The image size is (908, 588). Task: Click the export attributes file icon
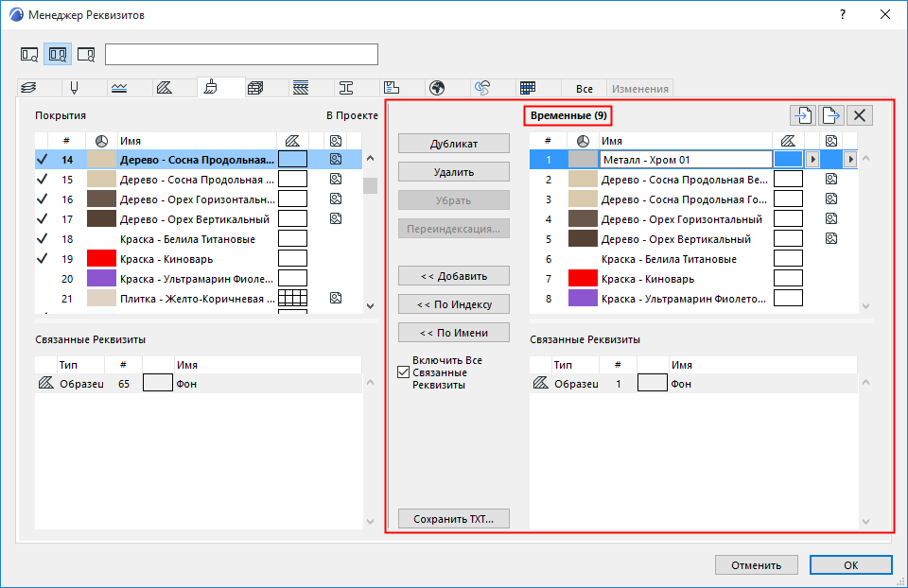pos(831,115)
